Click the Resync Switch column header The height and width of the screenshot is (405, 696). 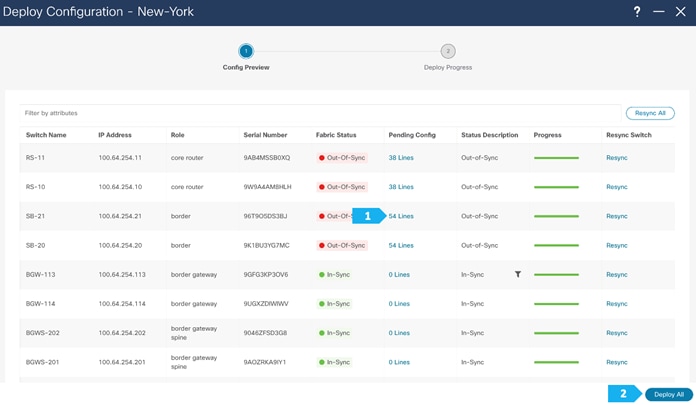pos(629,135)
